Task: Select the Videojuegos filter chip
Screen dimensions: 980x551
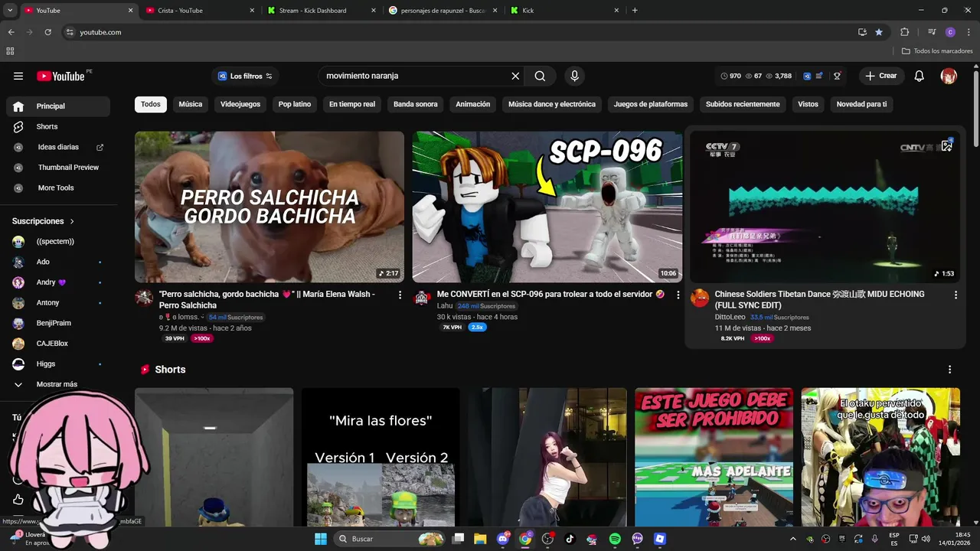Action: click(240, 104)
